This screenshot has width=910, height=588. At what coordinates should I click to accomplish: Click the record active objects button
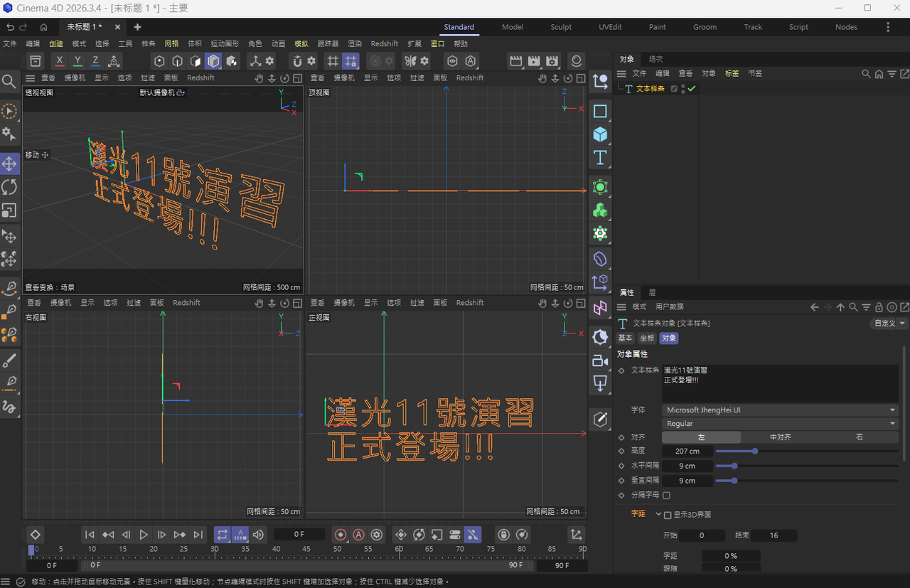pos(341,535)
